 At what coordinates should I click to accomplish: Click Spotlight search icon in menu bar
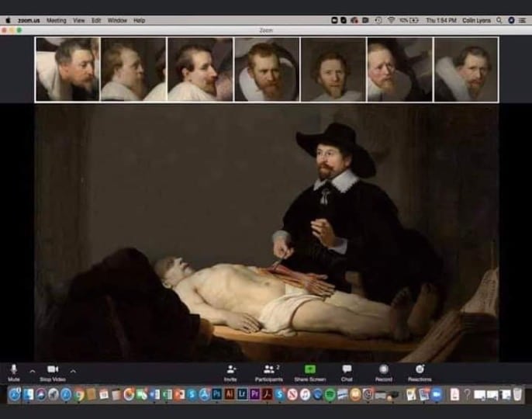(x=499, y=20)
